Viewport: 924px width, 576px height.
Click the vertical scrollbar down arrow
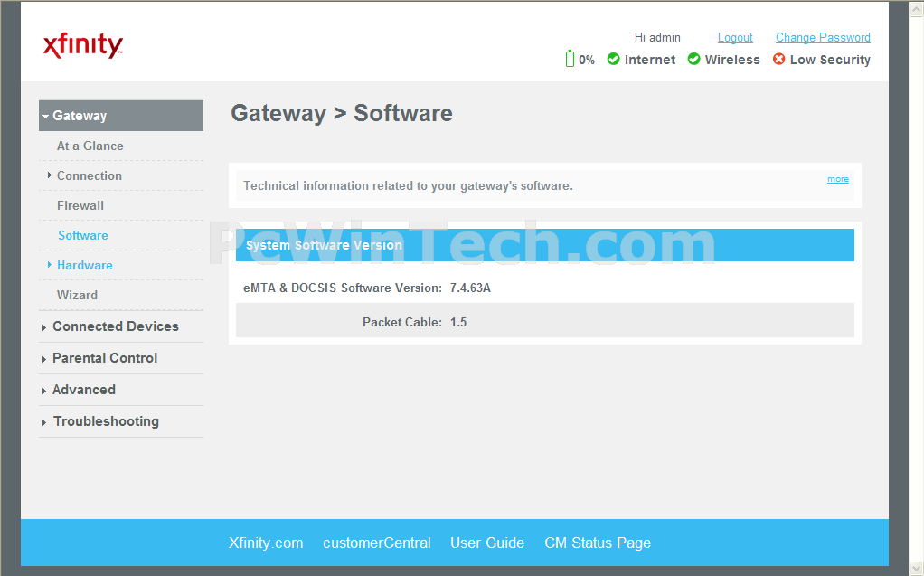pyautogui.click(x=917, y=569)
